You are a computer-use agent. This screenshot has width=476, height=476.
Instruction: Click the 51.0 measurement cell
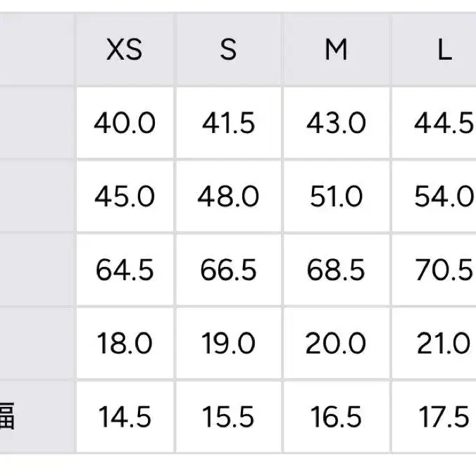[336, 197]
